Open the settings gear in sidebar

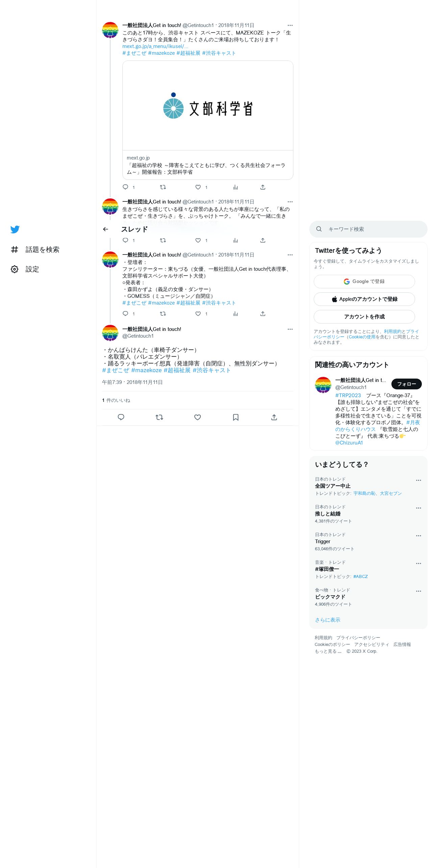click(x=15, y=269)
